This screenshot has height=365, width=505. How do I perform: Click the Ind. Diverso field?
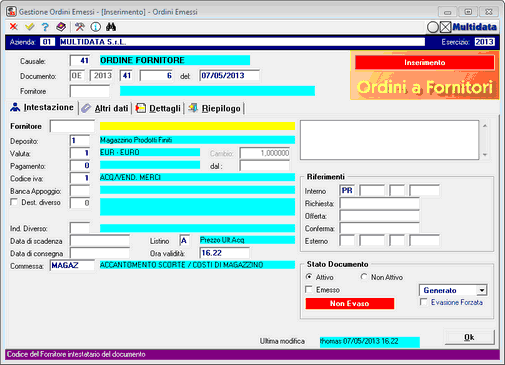tap(80, 228)
